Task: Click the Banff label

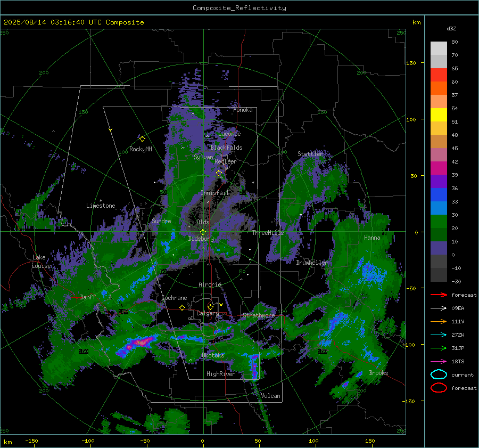Action: 88,297
